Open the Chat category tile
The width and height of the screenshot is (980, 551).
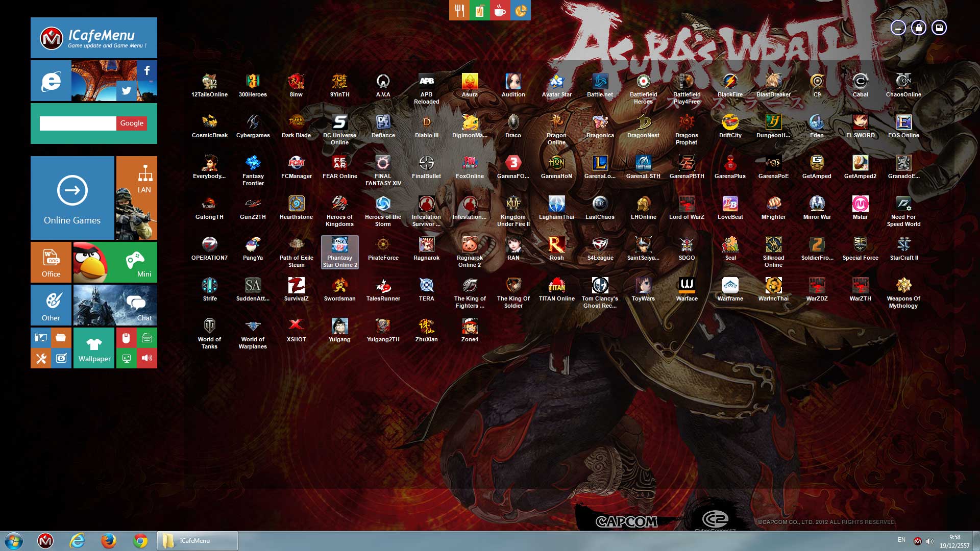115,305
